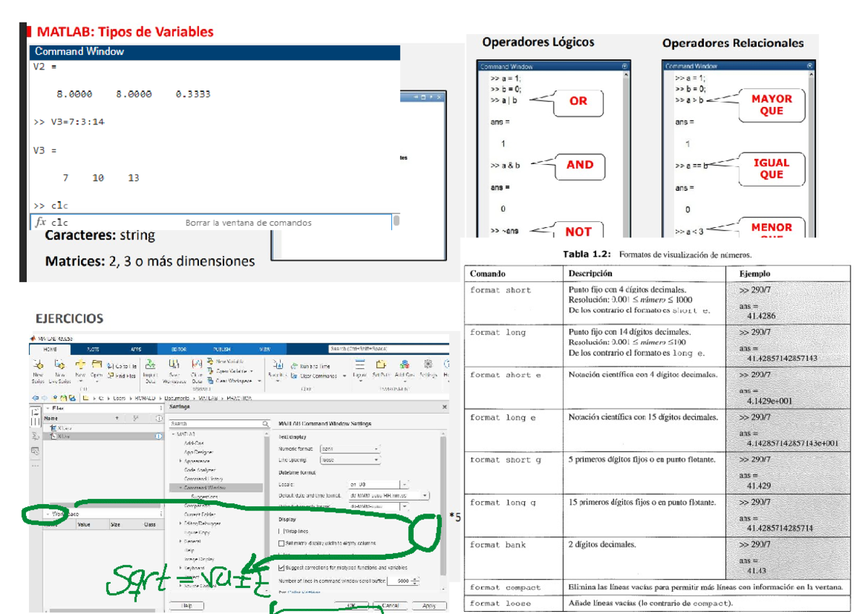Uncheck suggest corrections for mistyped functions
Screen dimensions: 868x614
[x=281, y=568]
